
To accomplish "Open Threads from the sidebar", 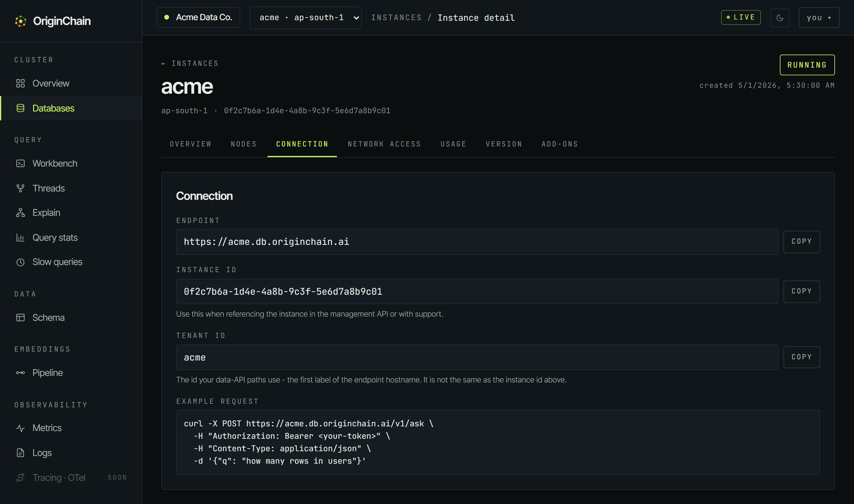I will (71, 188).
